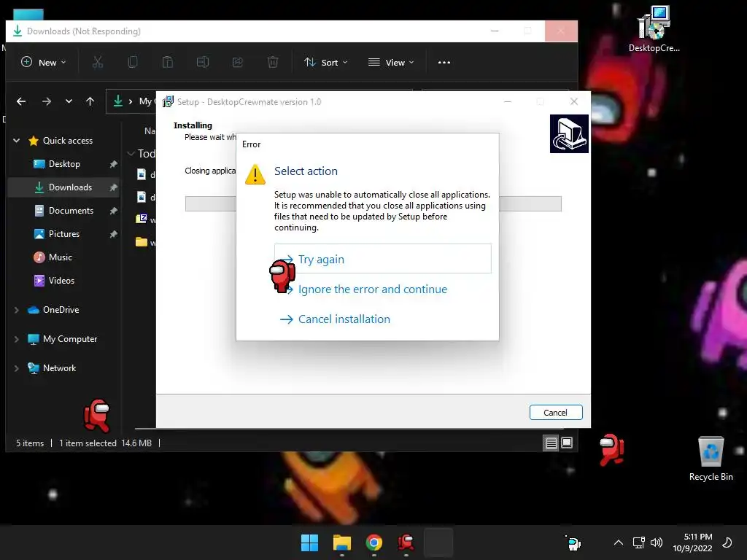Screen dimensions: 747x560
Task: Choose Ignore the error and continue
Action: click(x=372, y=289)
